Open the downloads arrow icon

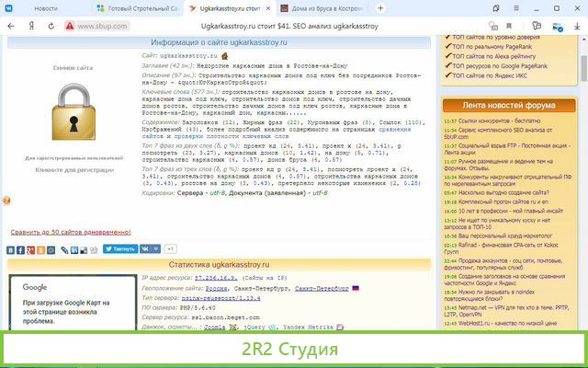point(577,26)
